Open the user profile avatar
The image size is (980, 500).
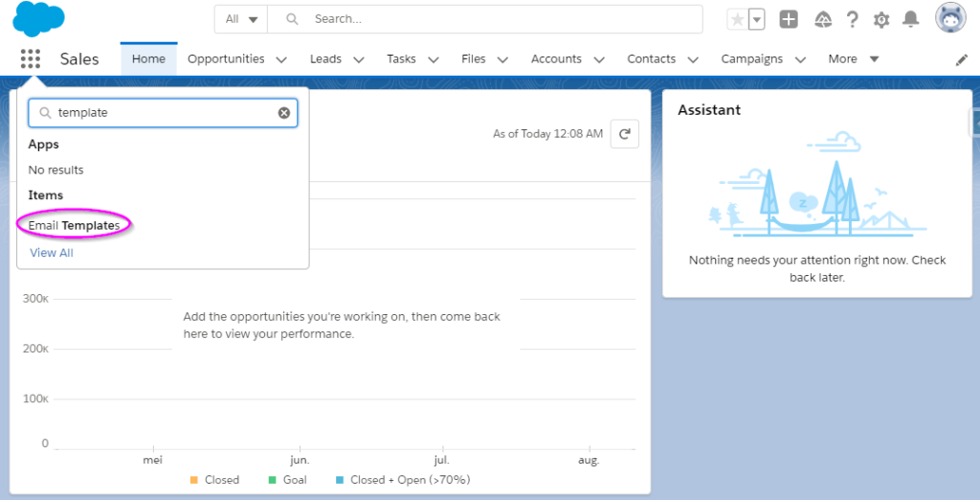pyautogui.click(x=951, y=19)
